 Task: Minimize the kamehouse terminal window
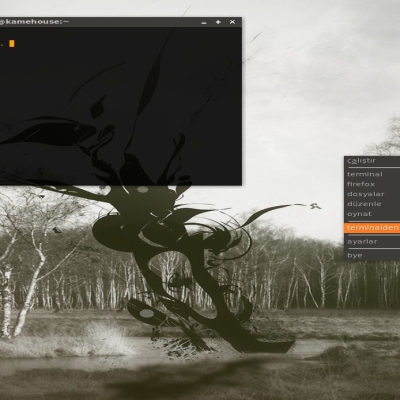coord(204,22)
